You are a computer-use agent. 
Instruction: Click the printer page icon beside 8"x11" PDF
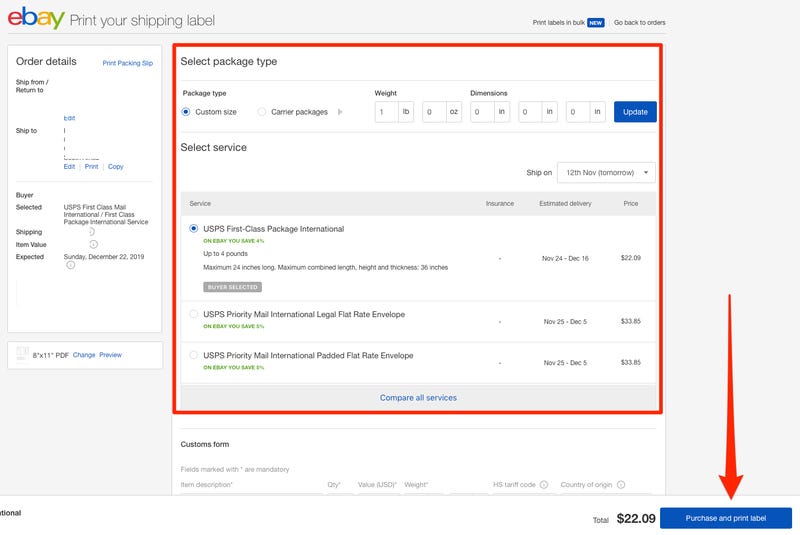tap(22, 353)
